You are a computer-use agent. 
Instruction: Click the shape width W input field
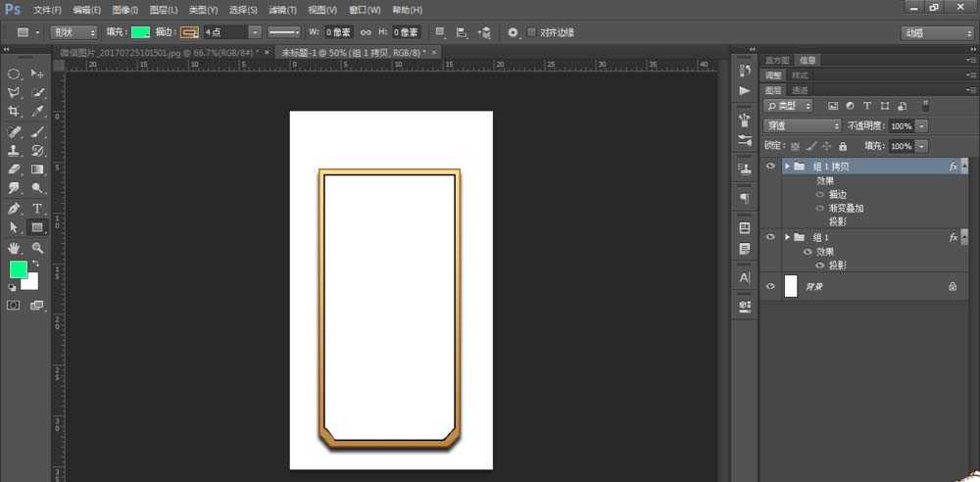pyautogui.click(x=340, y=32)
